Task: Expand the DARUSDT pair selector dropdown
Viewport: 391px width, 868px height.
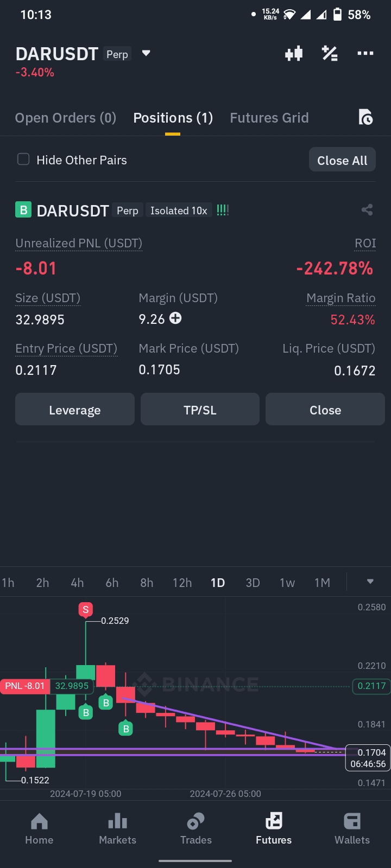Action: (146, 53)
